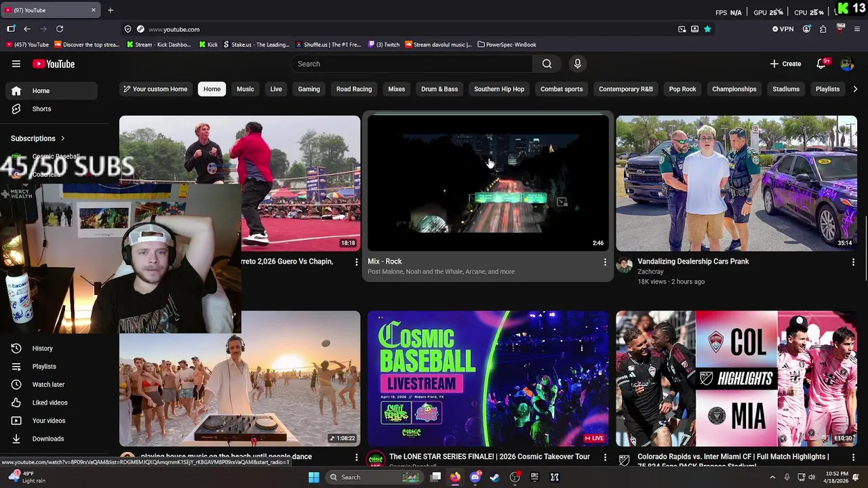Open the Mix - Rock highway thumbnail
868x488 pixels.
click(488, 183)
